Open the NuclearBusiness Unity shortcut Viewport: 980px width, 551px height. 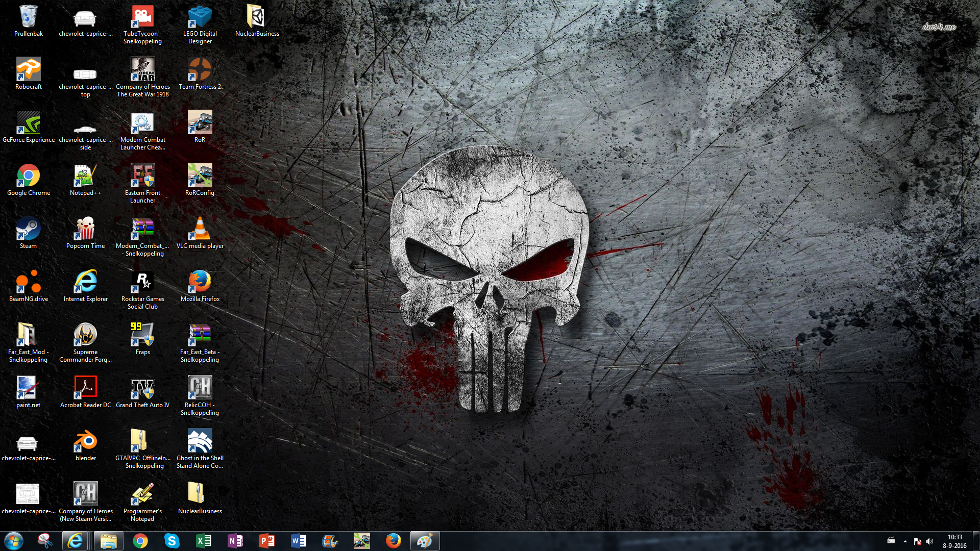pyautogui.click(x=257, y=21)
